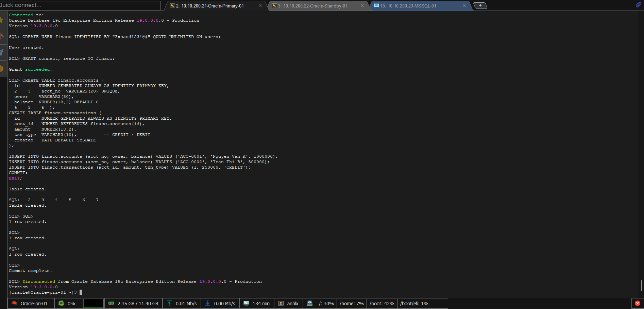Open the Sftp orange globe sidebar tab
Viewport: 644px width, 309px height.
coord(2,69)
